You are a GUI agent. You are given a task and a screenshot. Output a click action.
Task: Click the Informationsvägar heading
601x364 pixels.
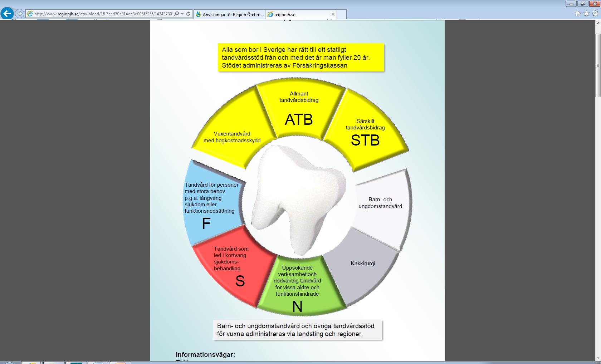click(205, 355)
